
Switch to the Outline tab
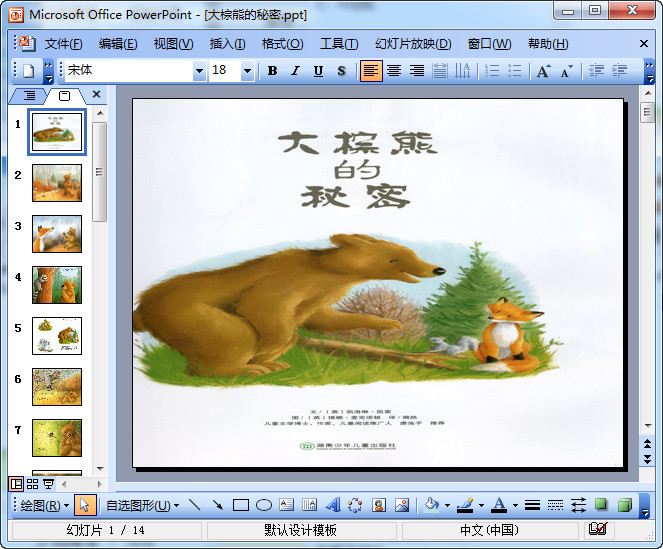[x=29, y=96]
